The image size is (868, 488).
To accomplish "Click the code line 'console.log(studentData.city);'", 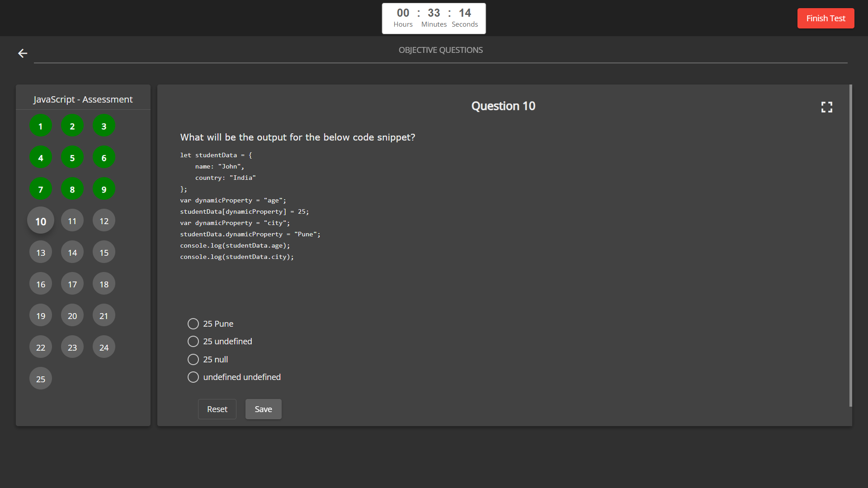I will pos(237,257).
